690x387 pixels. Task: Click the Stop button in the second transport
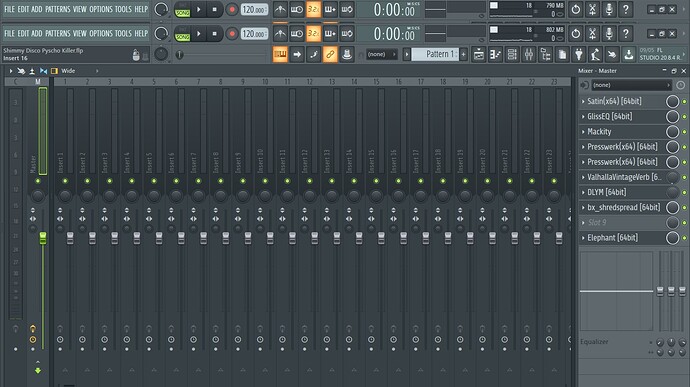214,34
